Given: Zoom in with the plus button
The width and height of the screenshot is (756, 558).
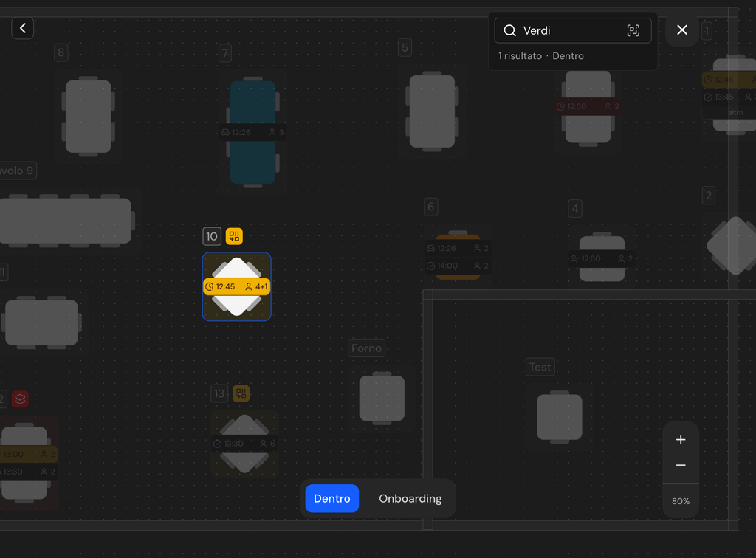Looking at the screenshot, I should pos(680,439).
